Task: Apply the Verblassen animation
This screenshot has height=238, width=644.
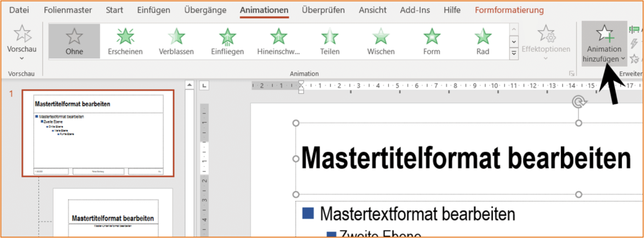Action: point(176,41)
